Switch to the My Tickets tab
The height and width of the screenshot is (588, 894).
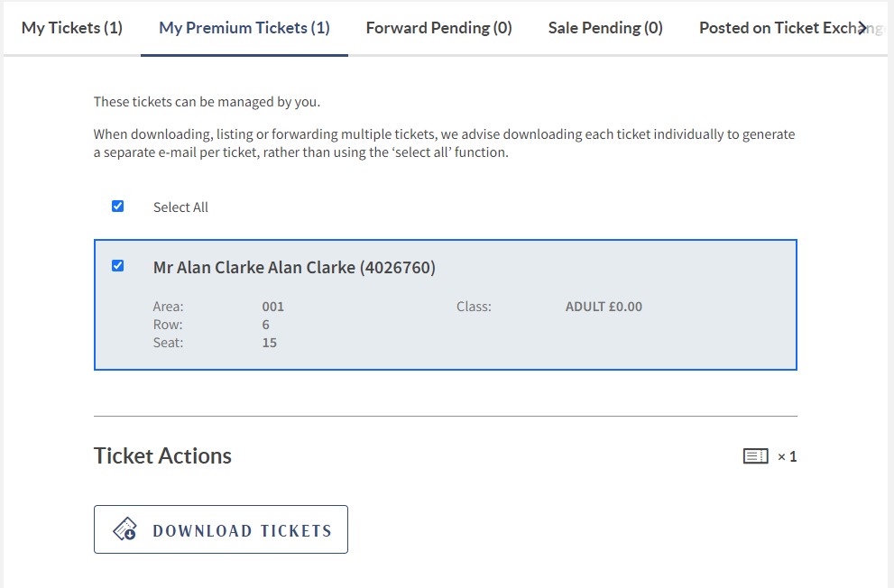[x=72, y=28]
